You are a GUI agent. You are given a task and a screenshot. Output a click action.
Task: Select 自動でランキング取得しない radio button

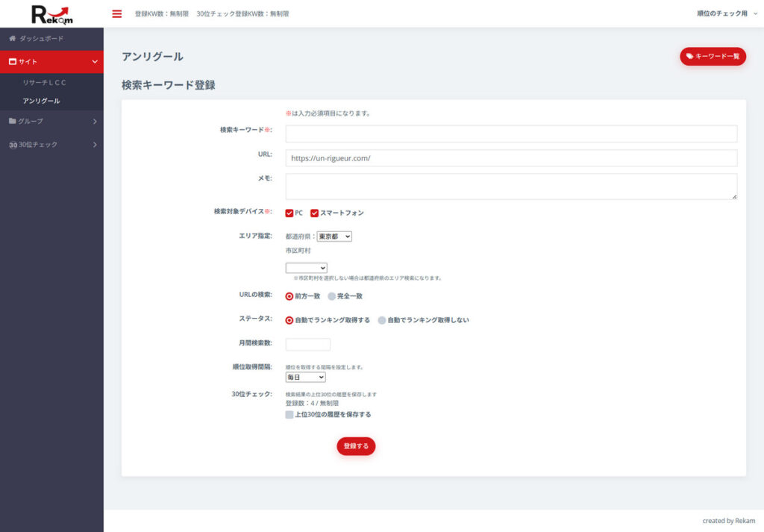(382, 320)
